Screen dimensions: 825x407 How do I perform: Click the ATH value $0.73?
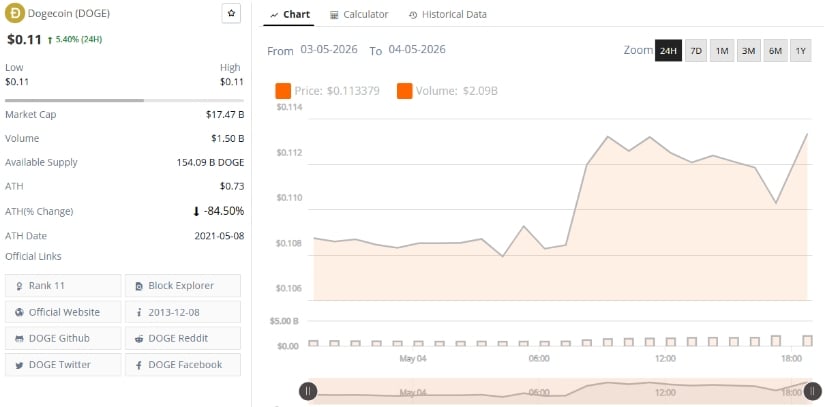point(232,186)
